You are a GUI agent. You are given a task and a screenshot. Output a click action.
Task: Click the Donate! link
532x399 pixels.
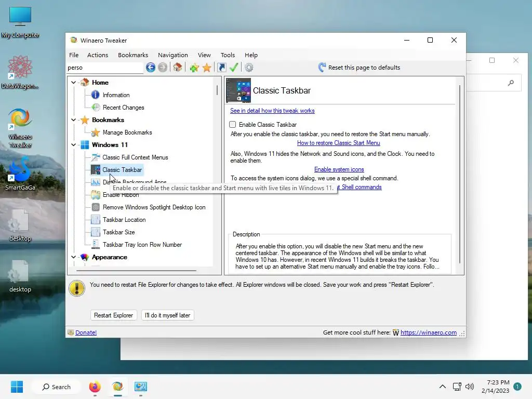[x=86, y=332]
